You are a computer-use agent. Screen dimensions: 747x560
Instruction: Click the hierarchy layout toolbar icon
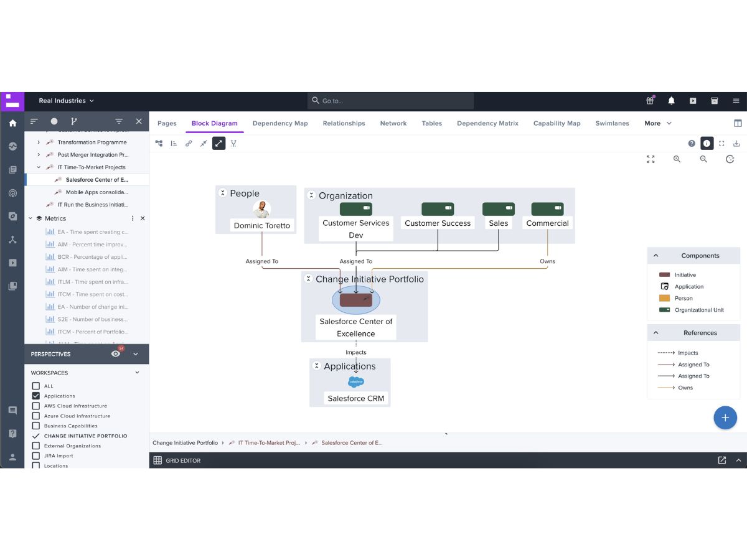159,143
